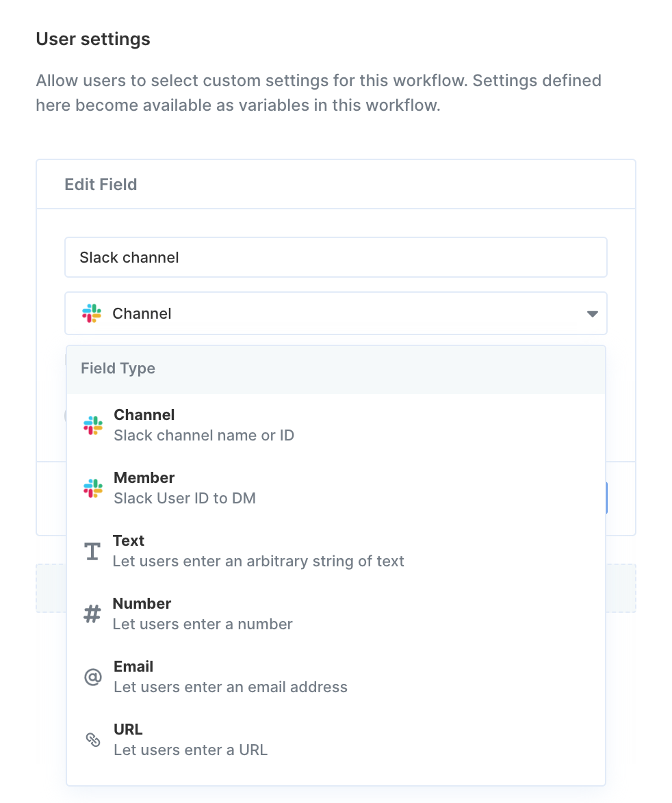672x803 pixels.
Task: Collapse the list using the dropdown caret arrow
Action: coord(593,314)
